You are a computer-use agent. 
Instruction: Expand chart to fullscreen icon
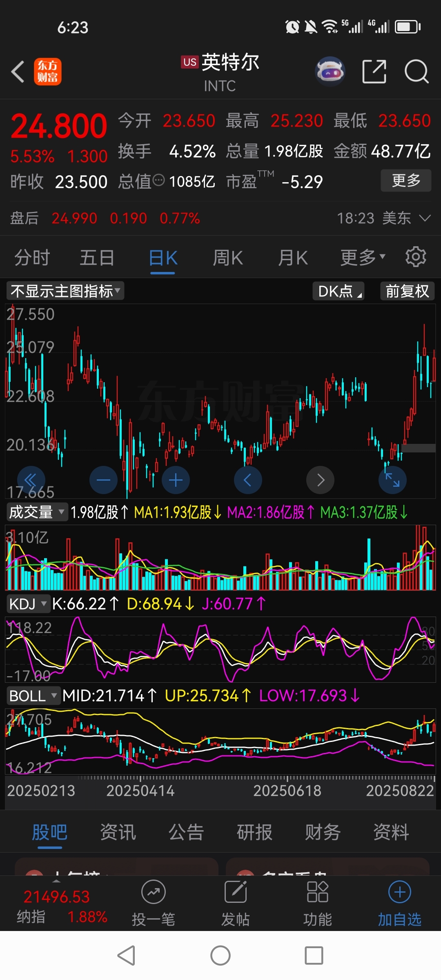pos(392,480)
